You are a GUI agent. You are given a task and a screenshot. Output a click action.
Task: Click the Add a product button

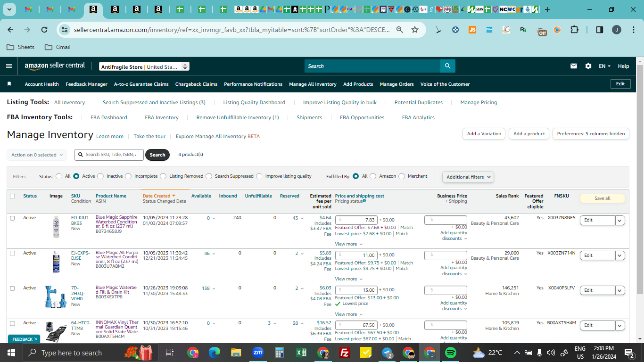pyautogui.click(x=529, y=134)
